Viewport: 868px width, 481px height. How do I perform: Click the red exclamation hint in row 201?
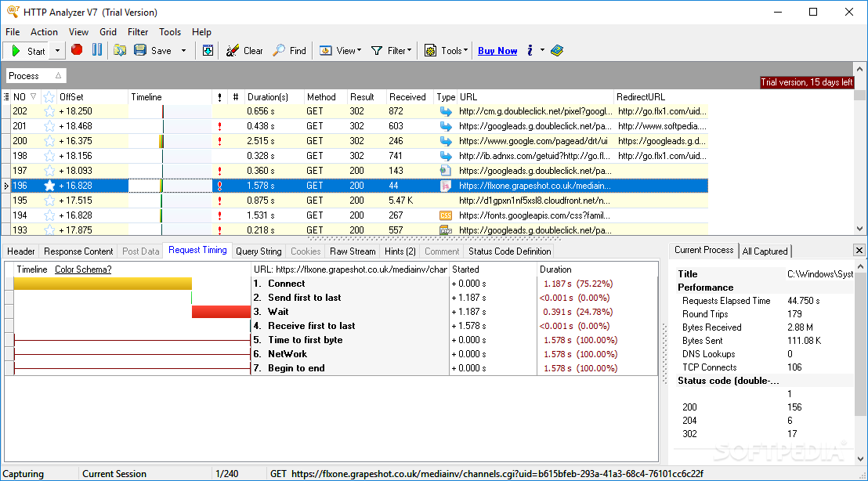tap(220, 126)
